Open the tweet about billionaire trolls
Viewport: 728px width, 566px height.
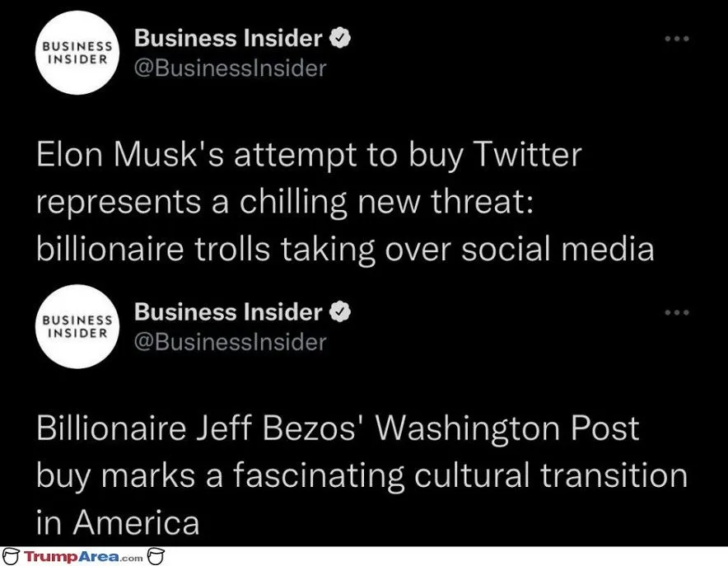coord(346,203)
